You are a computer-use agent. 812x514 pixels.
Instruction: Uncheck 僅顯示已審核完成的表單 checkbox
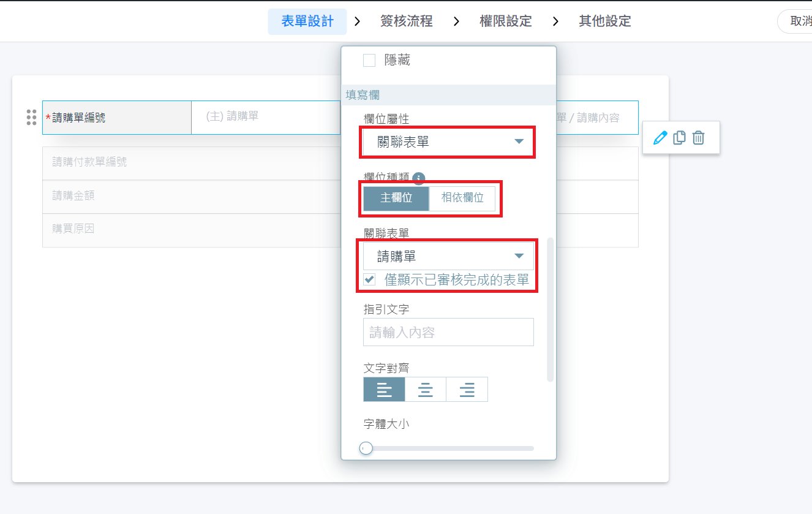coord(369,280)
